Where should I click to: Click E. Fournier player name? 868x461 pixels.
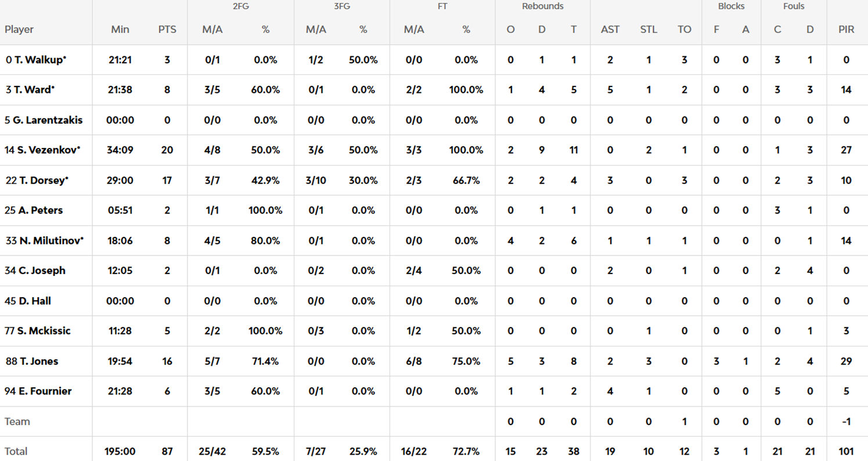(42, 391)
